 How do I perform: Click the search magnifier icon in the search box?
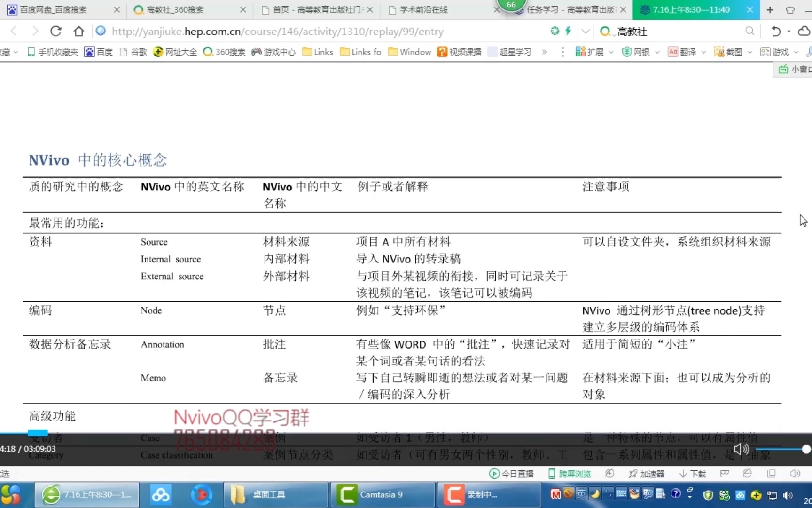click(750, 32)
